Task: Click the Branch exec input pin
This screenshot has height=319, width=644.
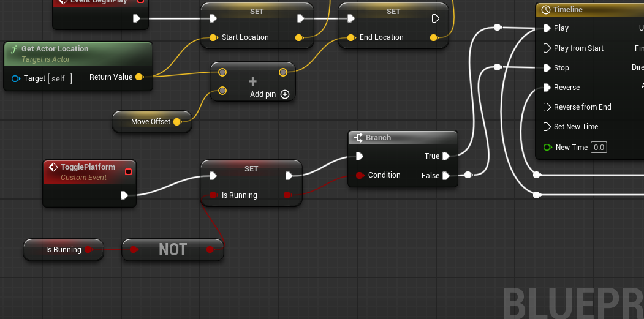Action: [359, 156]
